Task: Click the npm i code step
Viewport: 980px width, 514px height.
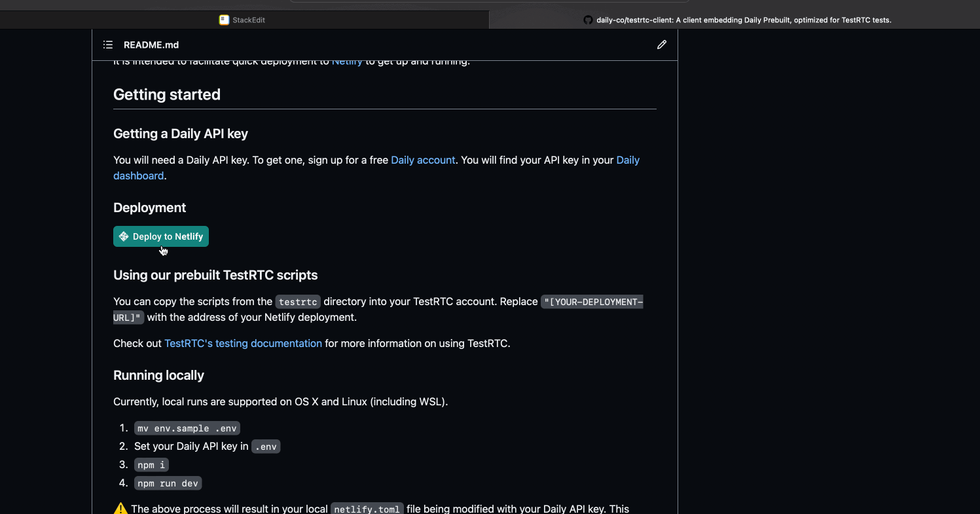Action: click(151, 465)
